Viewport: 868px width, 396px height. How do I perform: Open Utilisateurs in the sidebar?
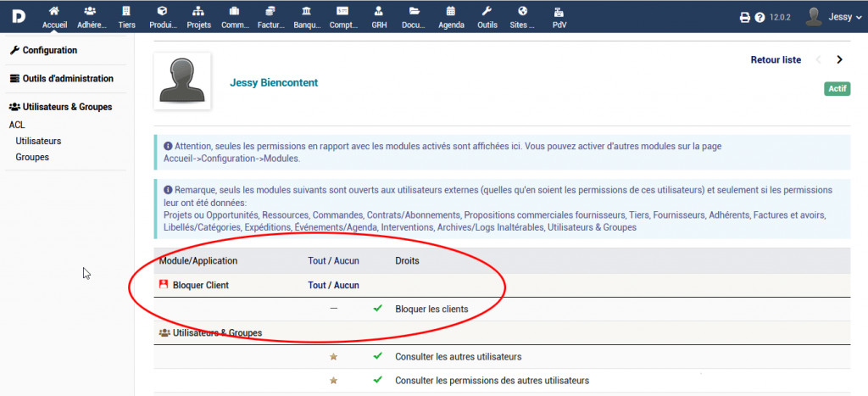pyautogui.click(x=38, y=141)
